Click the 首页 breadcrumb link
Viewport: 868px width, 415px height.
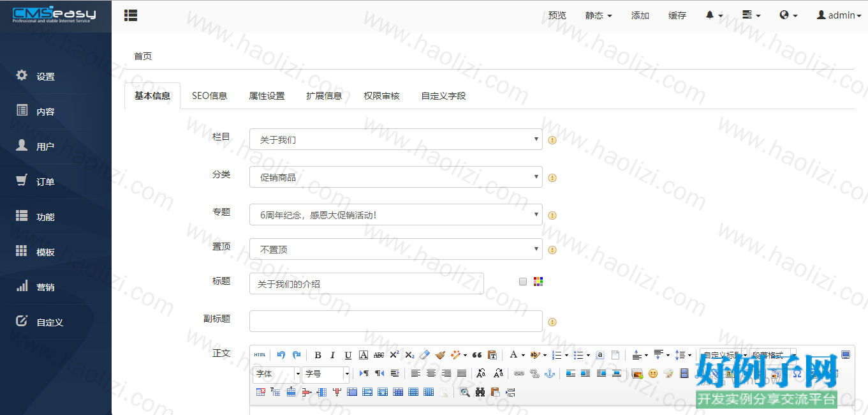tap(143, 56)
